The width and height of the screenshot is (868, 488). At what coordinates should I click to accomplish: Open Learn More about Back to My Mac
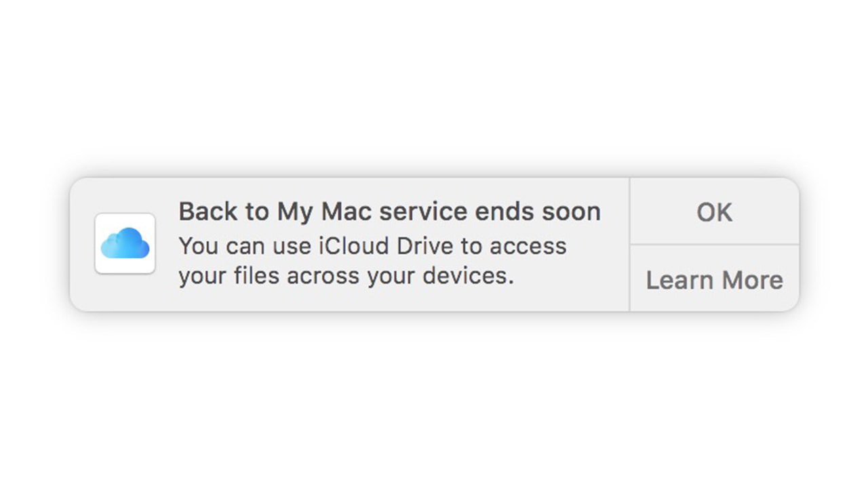click(714, 279)
